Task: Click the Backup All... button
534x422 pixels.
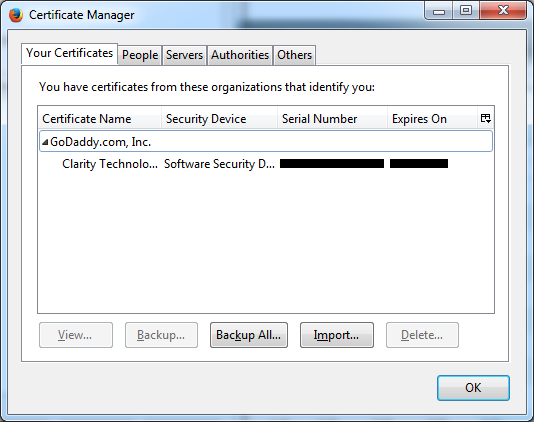Action: coord(249,335)
